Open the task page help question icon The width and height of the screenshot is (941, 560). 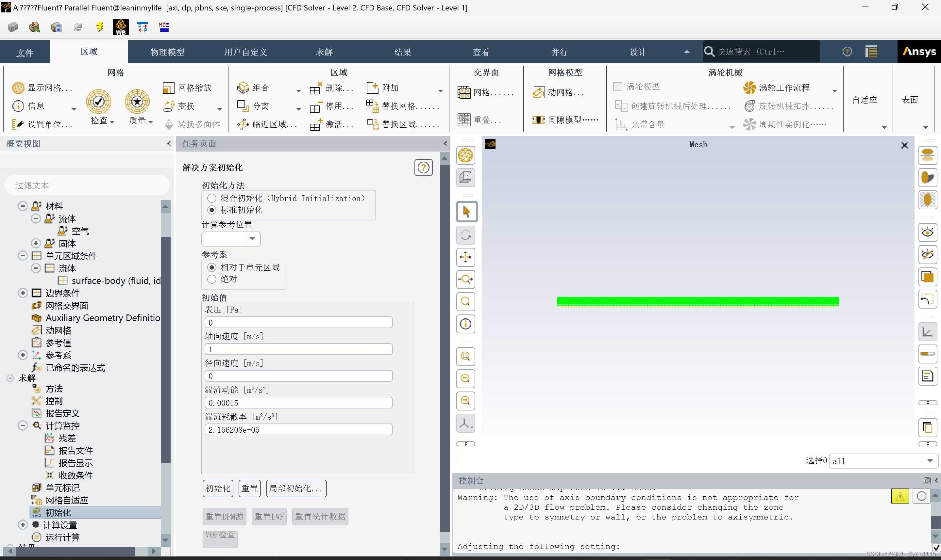[423, 168]
